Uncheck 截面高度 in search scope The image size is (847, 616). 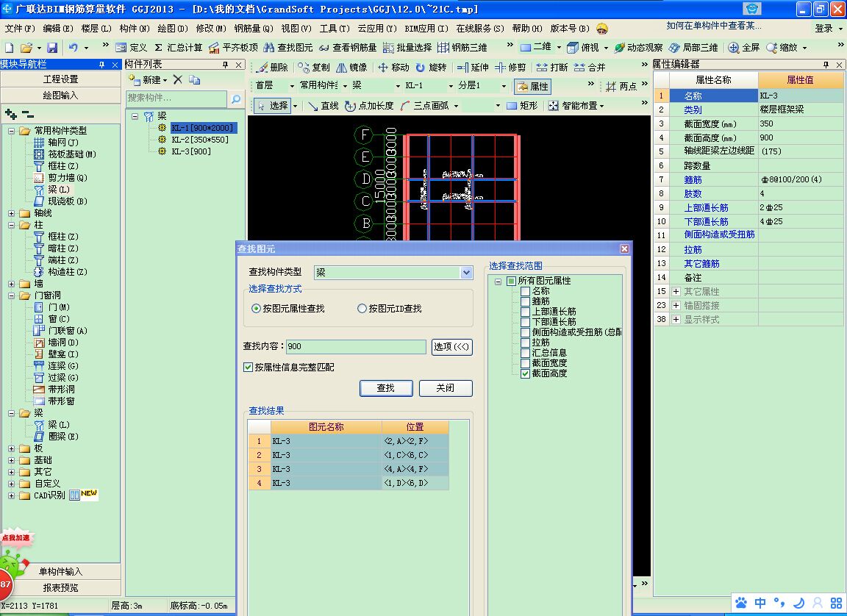[525, 373]
